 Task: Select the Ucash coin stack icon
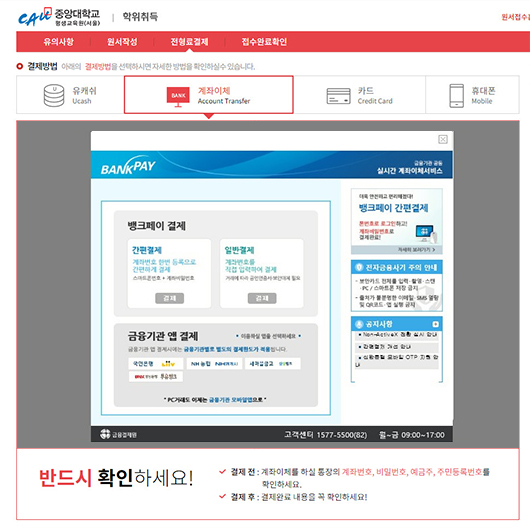point(54,95)
